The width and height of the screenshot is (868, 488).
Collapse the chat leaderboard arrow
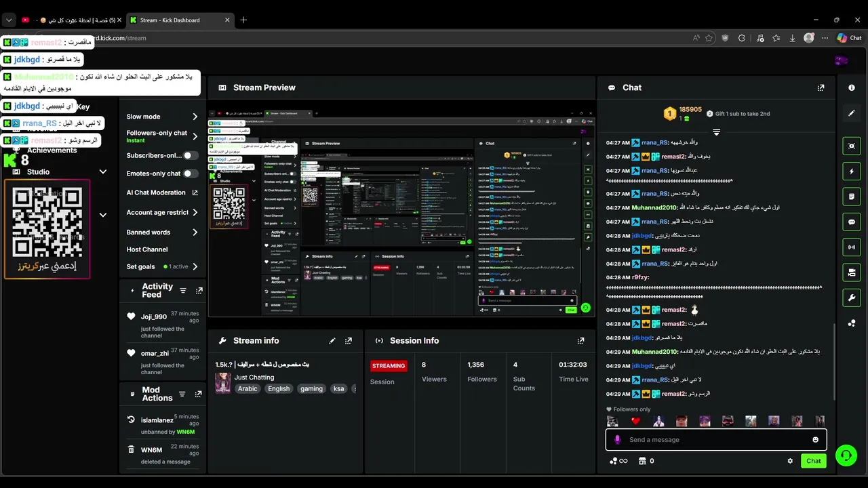tap(716, 131)
